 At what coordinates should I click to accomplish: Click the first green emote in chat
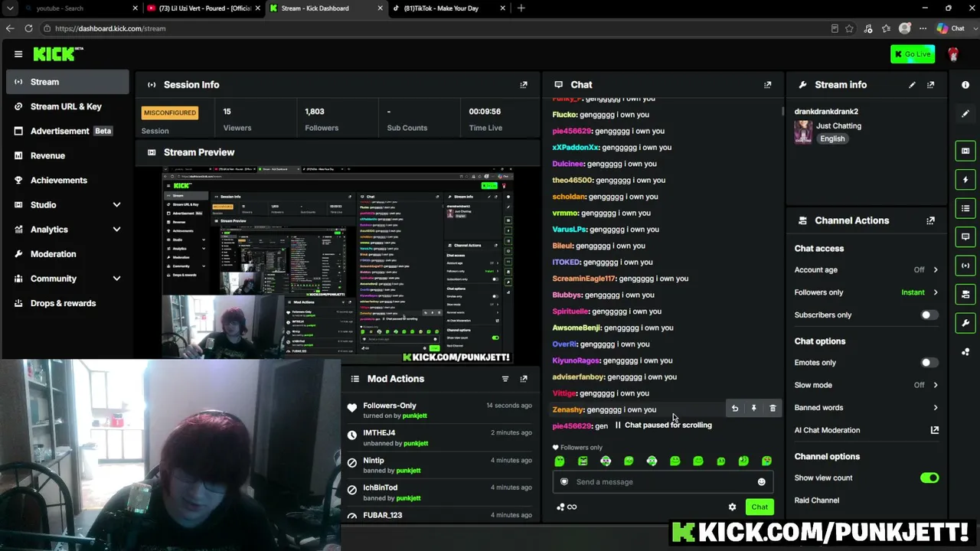pos(560,461)
